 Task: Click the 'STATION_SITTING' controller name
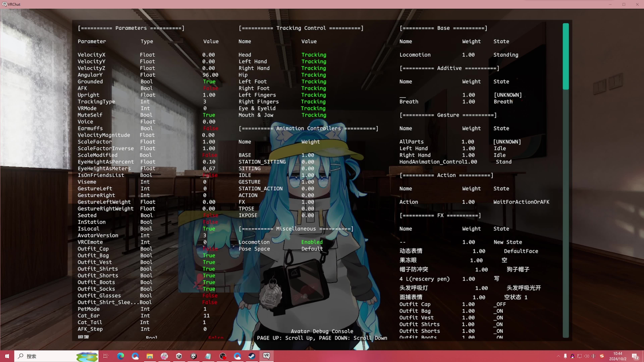tap(262, 162)
